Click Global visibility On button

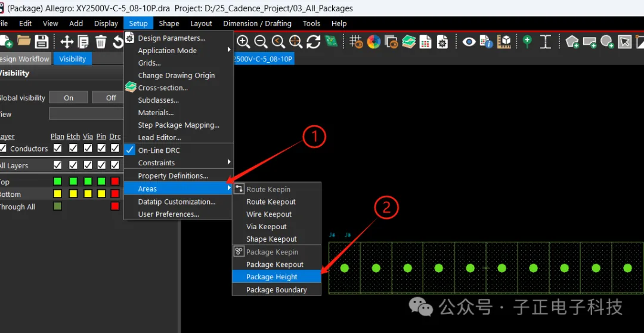pos(69,97)
